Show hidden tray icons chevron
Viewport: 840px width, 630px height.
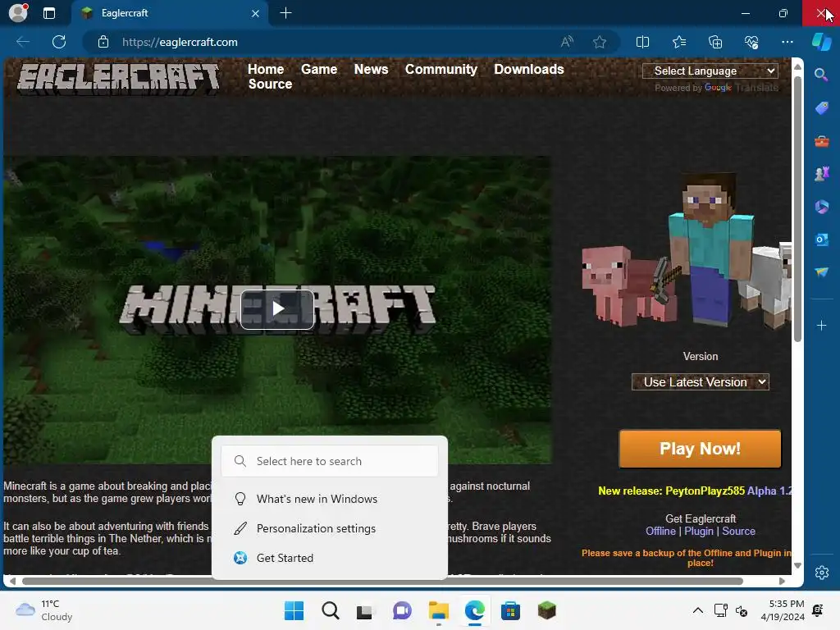[x=697, y=610]
